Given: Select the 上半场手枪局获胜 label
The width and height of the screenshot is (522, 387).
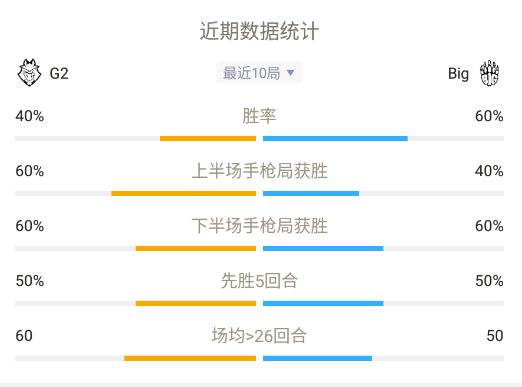Looking at the screenshot, I should (259, 171).
